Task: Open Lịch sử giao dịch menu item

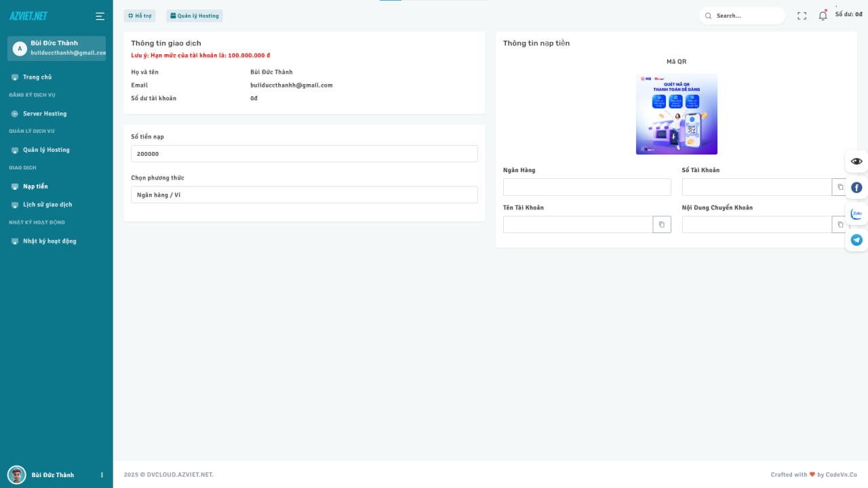Action: 47,205
